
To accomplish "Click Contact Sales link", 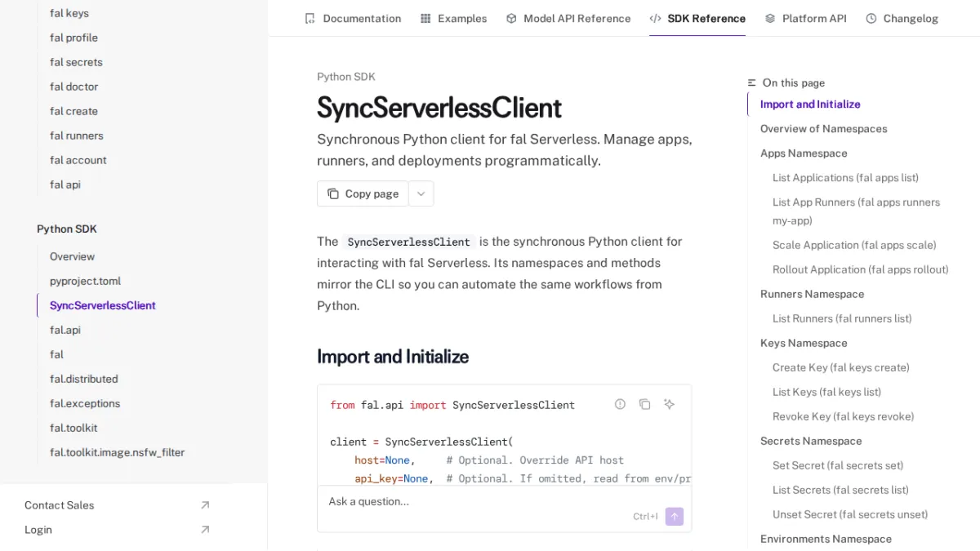I will click(59, 505).
